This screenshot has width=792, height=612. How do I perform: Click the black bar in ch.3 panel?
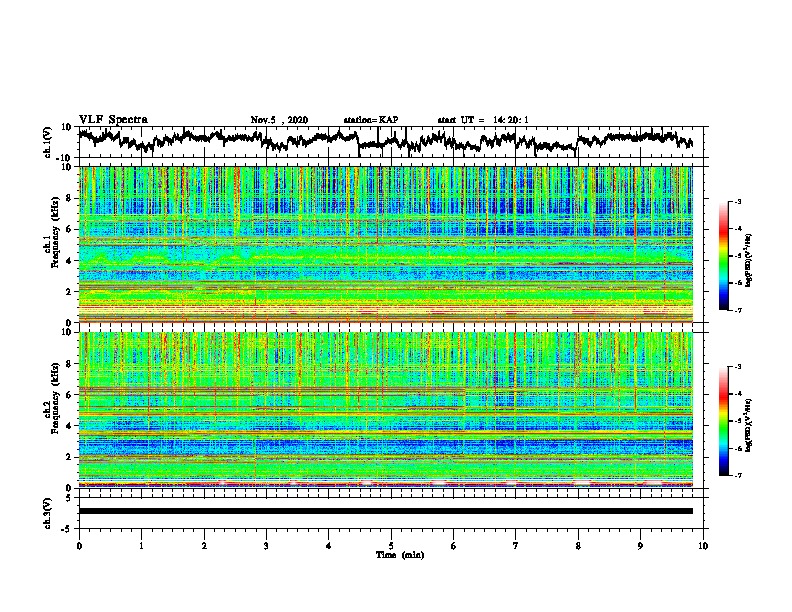click(385, 511)
